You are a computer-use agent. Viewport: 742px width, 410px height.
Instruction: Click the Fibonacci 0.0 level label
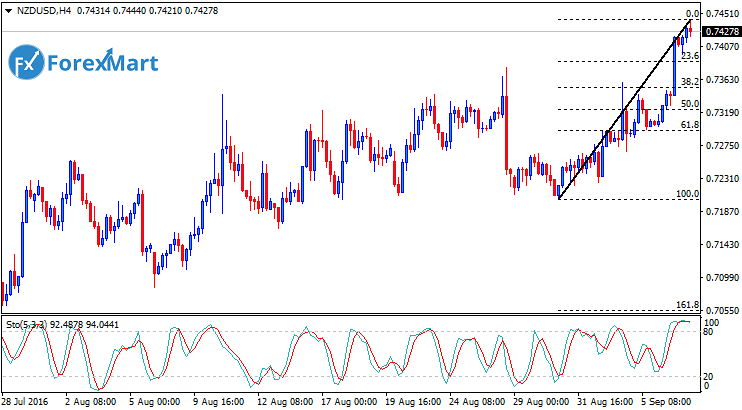click(x=691, y=14)
